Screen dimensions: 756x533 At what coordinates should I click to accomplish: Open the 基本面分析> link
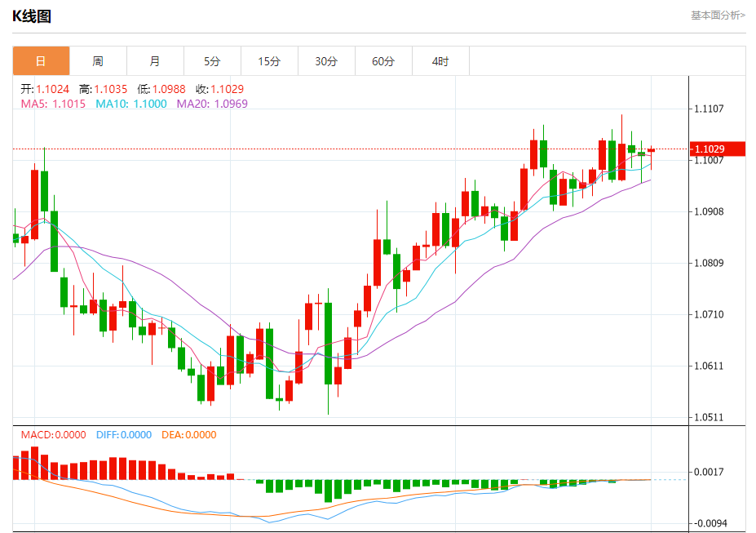pos(718,16)
